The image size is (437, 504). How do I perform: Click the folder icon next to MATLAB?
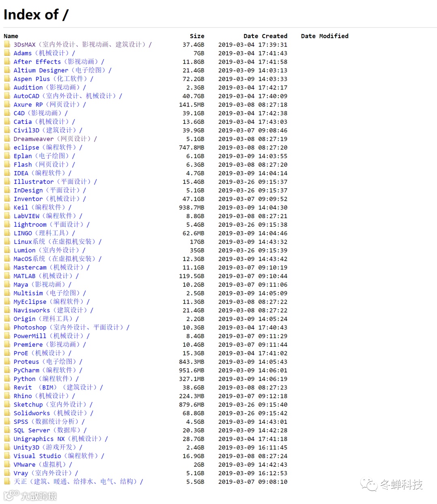point(7,276)
